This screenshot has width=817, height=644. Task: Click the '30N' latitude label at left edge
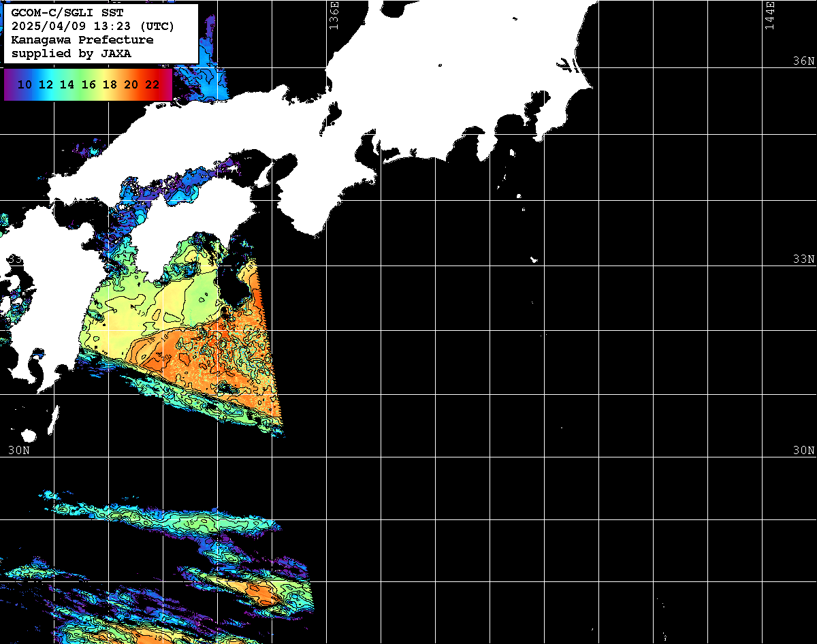point(19,451)
